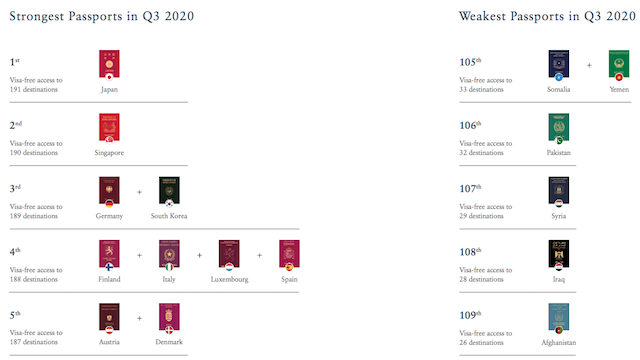This screenshot has width=640, height=360.
Task: Select the green Yemen passport
Action: tap(619, 64)
